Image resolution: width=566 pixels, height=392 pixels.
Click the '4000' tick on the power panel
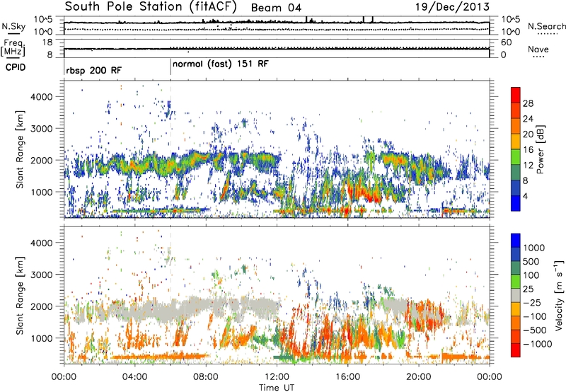coord(41,97)
